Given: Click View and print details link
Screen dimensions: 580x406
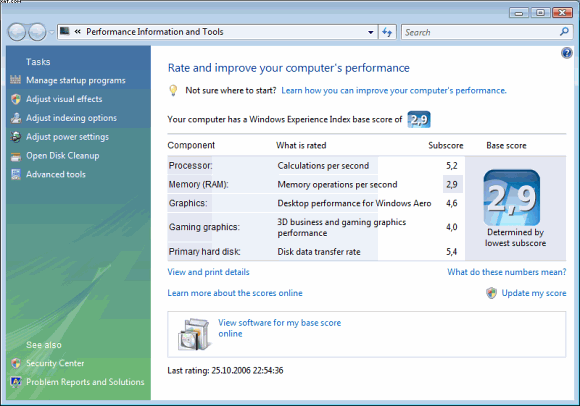Looking at the screenshot, I should click(208, 272).
